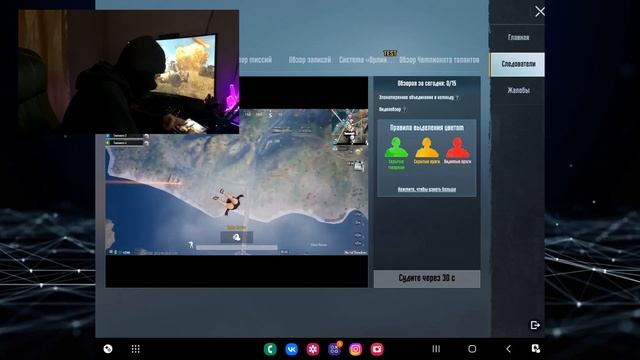Open the Phone app in taskbar
Viewport: 640px width, 360px height.
[x=270, y=349]
